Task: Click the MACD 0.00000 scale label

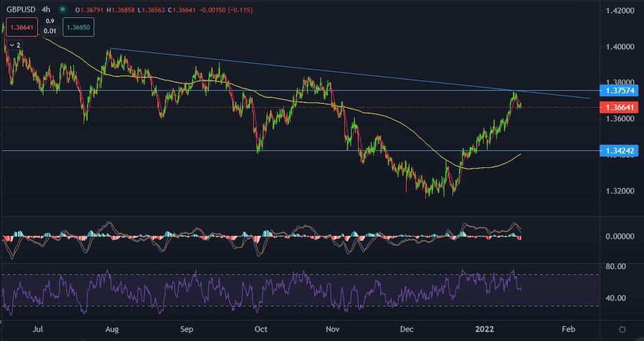Action: [620, 236]
